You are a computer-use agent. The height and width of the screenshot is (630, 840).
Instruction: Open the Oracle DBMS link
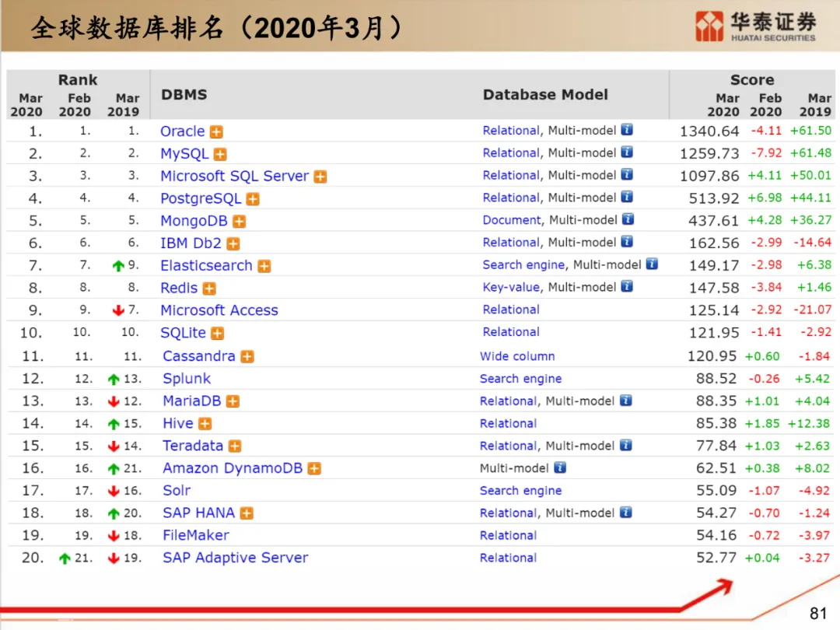[x=183, y=131]
